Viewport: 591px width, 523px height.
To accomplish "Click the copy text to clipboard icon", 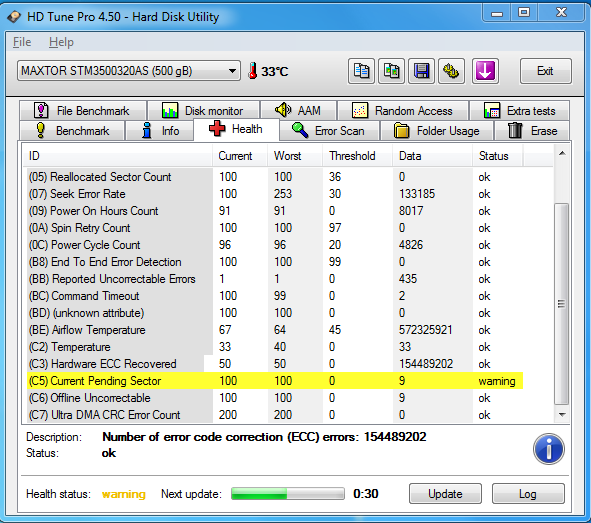I will 361,71.
